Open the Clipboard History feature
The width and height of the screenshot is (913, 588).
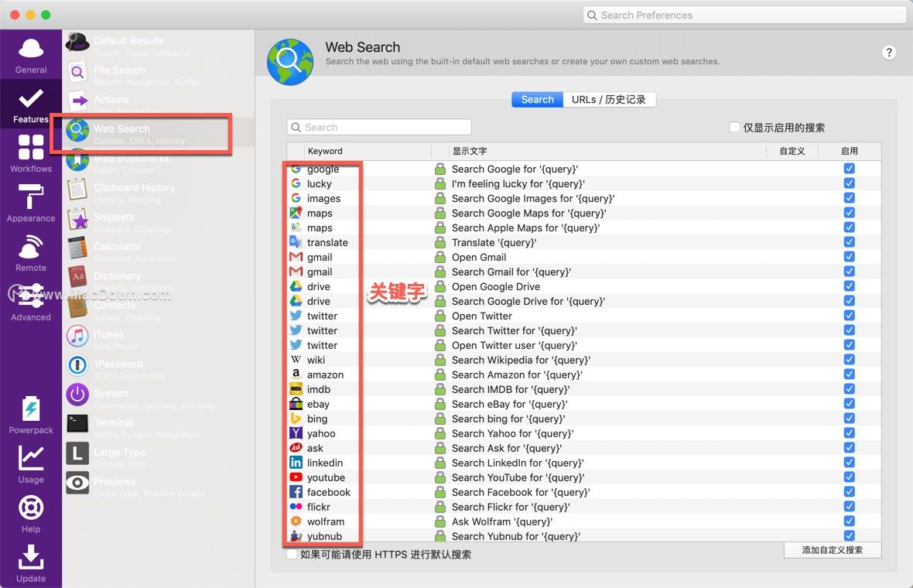159,193
